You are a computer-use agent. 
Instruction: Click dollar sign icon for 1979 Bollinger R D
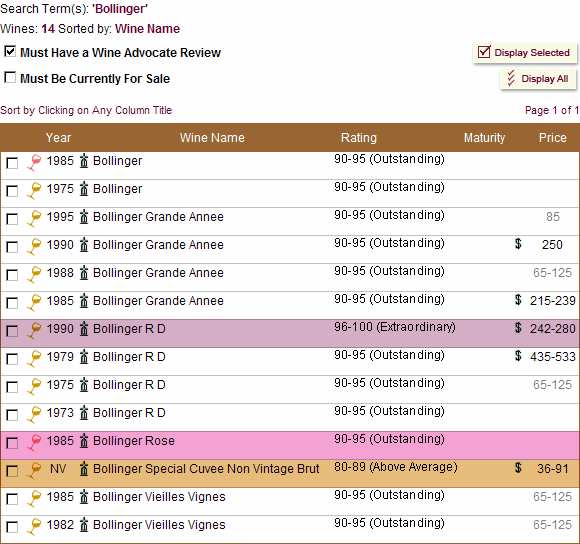coord(518,356)
